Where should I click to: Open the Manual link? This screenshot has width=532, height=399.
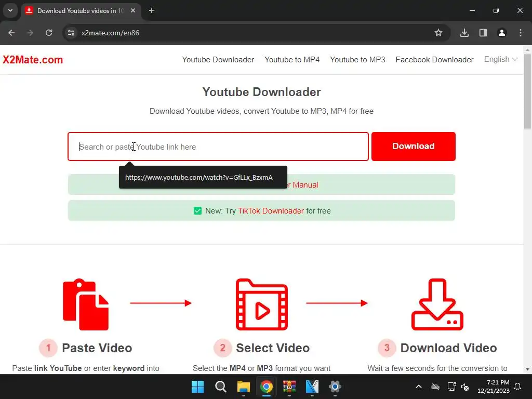(x=305, y=185)
